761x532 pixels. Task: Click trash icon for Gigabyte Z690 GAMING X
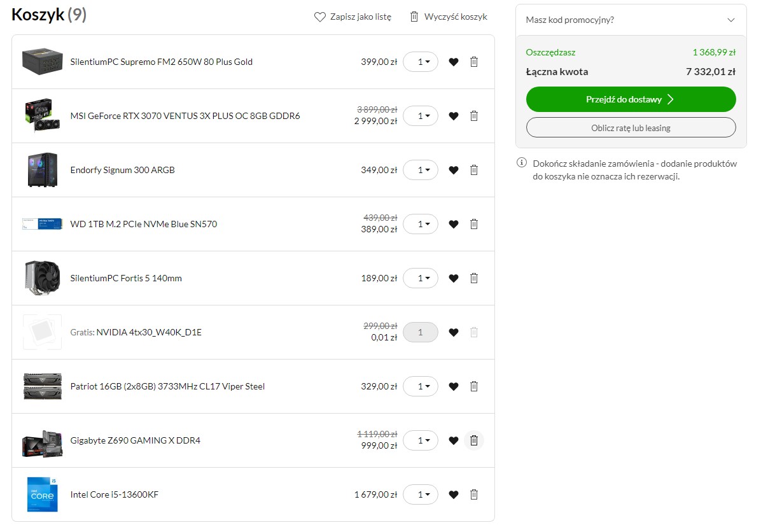coord(473,440)
